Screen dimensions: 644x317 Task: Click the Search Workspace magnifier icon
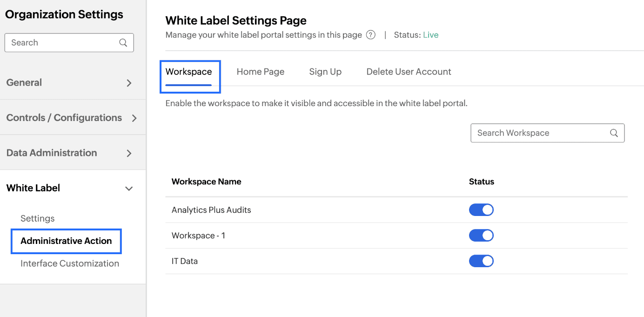click(x=614, y=133)
